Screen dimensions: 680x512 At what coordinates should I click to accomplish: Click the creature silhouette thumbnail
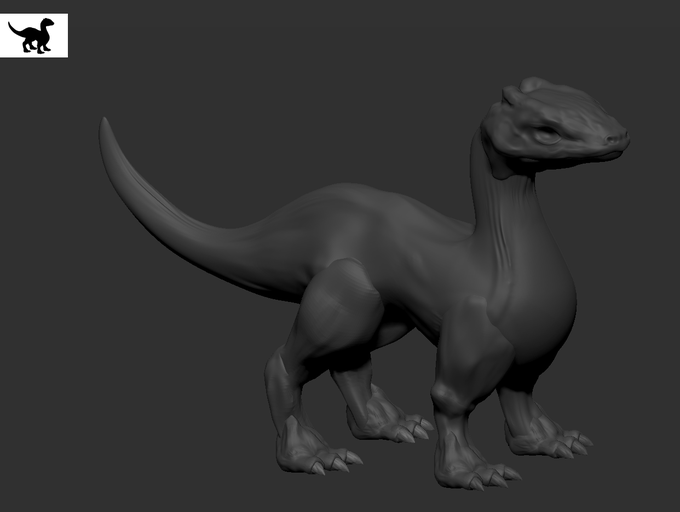[33, 36]
